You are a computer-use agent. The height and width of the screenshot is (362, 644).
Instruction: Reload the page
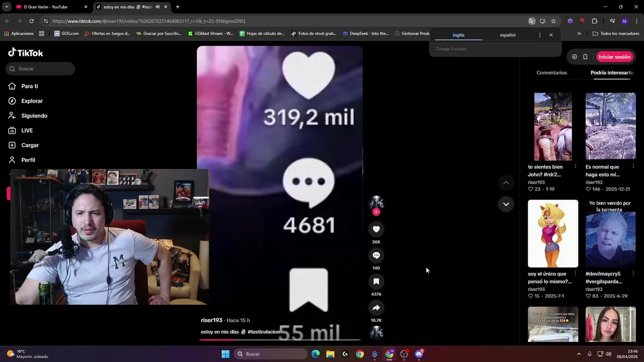coord(31,21)
